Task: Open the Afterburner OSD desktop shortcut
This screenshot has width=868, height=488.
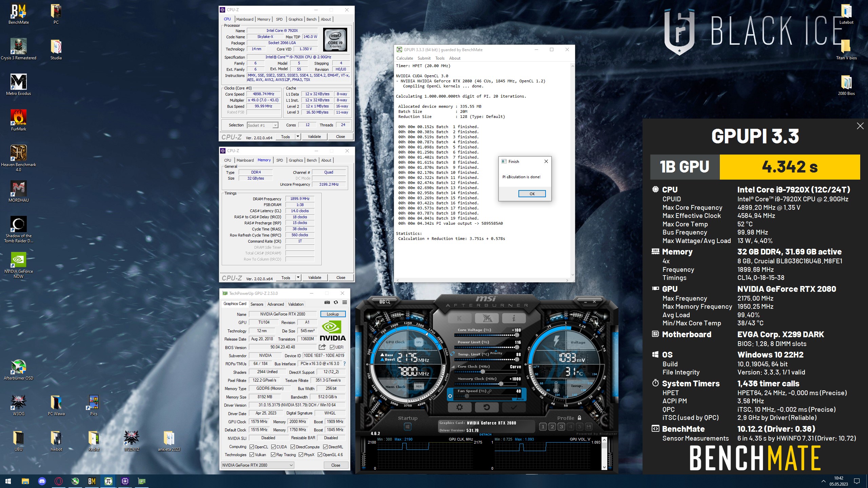Action: tap(19, 370)
